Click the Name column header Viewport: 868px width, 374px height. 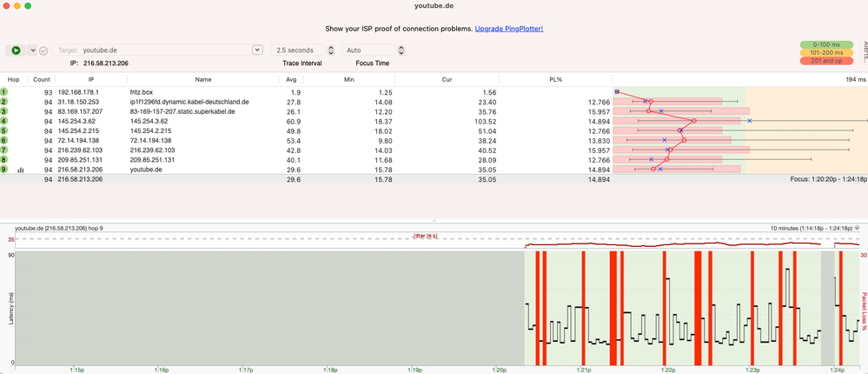(203, 80)
